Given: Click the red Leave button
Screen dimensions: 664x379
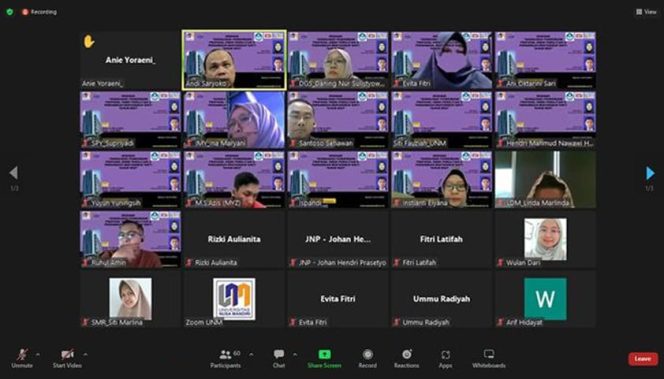Looking at the screenshot, I should pyautogui.click(x=643, y=359).
